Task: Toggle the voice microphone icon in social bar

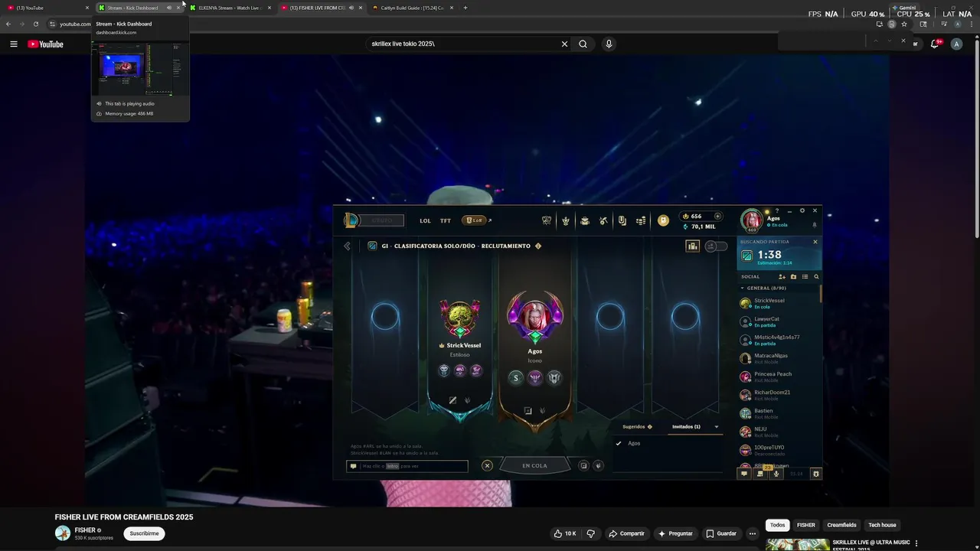Action: tap(776, 474)
